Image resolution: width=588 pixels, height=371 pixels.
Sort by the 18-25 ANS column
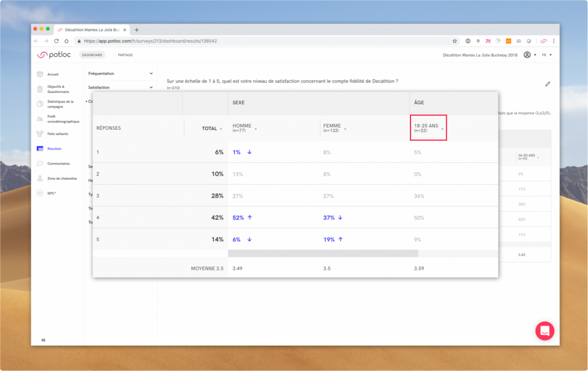pos(428,128)
